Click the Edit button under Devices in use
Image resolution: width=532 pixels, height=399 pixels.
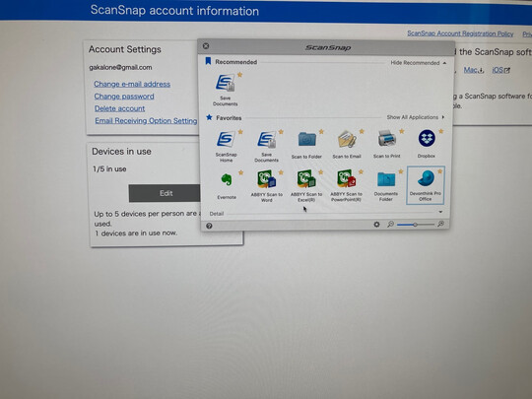165,193
